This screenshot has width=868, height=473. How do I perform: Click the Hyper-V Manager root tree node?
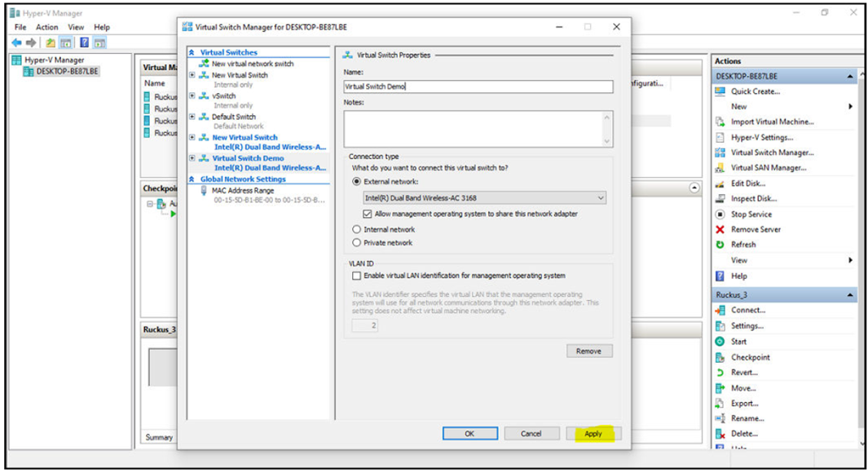pos(55,60)
